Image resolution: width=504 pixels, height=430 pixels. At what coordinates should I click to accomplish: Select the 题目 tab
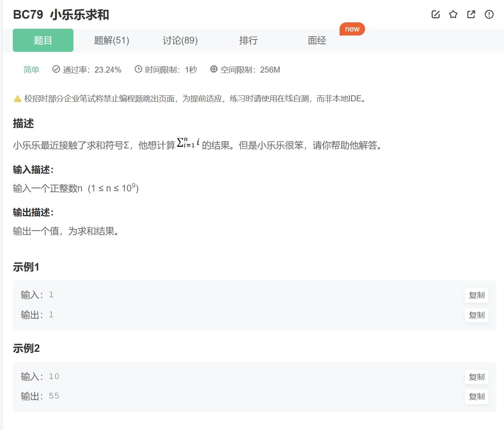coord(43,40)
